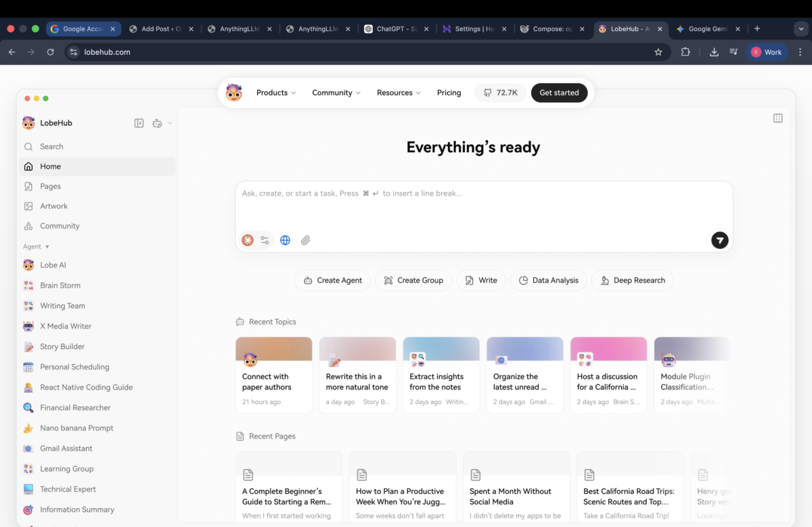Open the Products dropdown menu
This screenshot has height=527, width=812.
coord(273,93)
